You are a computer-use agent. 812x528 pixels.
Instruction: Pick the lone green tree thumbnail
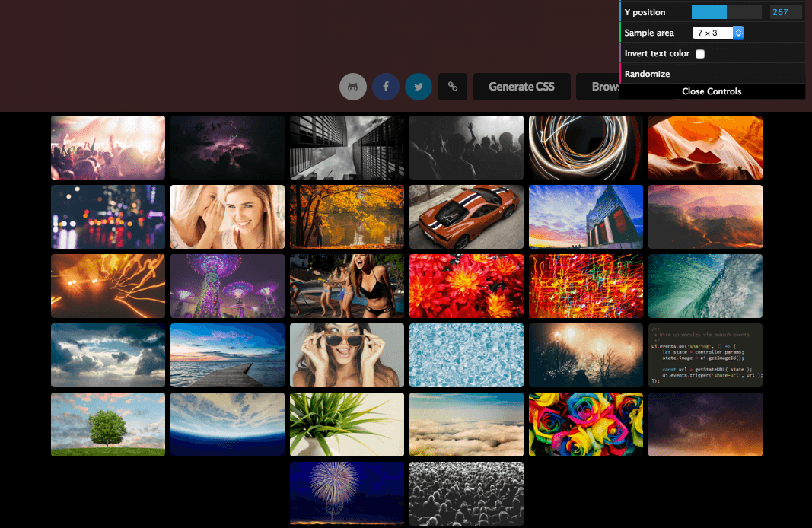108,425
